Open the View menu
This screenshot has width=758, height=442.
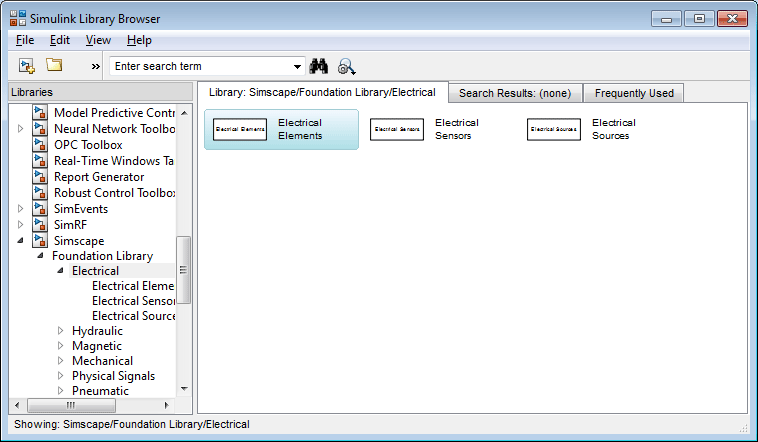pyautogui.click(x=98, y=40)
